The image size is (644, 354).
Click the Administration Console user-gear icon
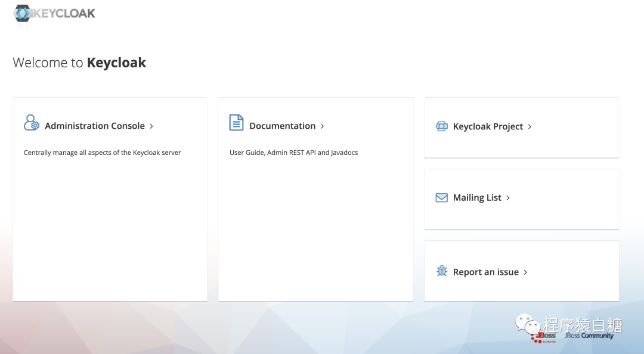(x=32, y=123)
